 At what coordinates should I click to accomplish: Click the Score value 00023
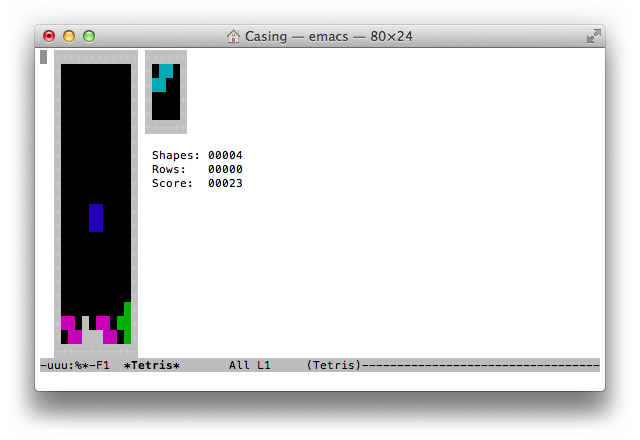tap(225, 183)
